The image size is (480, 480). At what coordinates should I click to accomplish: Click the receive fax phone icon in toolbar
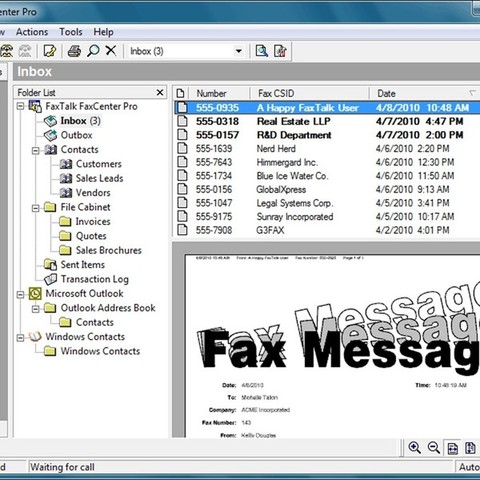[6, 51]
